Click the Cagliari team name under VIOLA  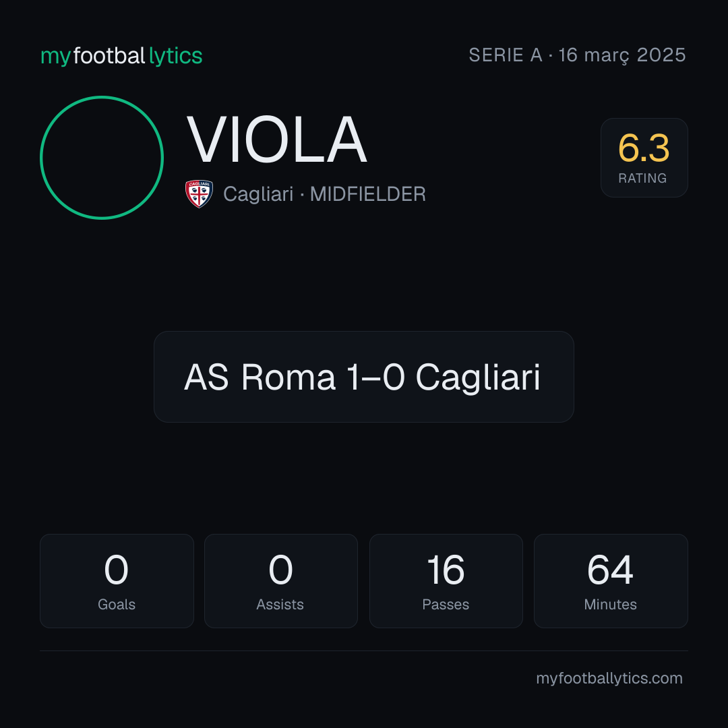258,194
